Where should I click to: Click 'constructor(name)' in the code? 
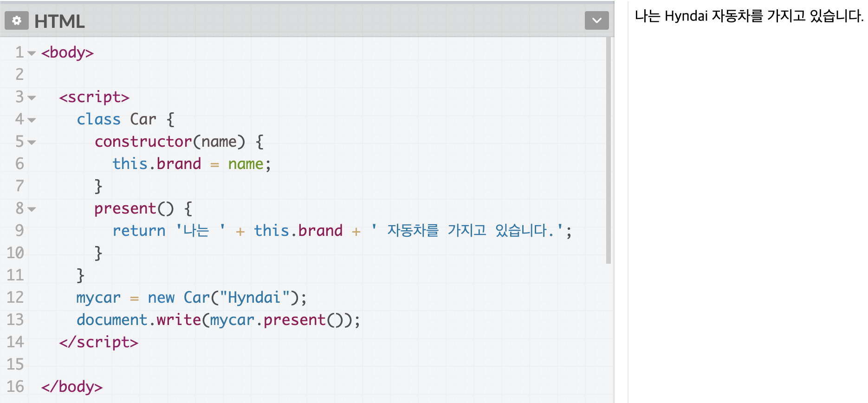tap(170, 142)
